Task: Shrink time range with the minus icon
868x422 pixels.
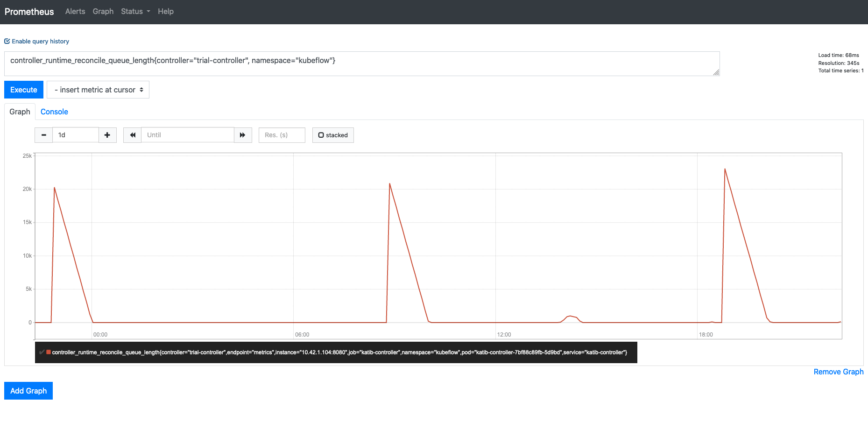Action: (43, 135)
